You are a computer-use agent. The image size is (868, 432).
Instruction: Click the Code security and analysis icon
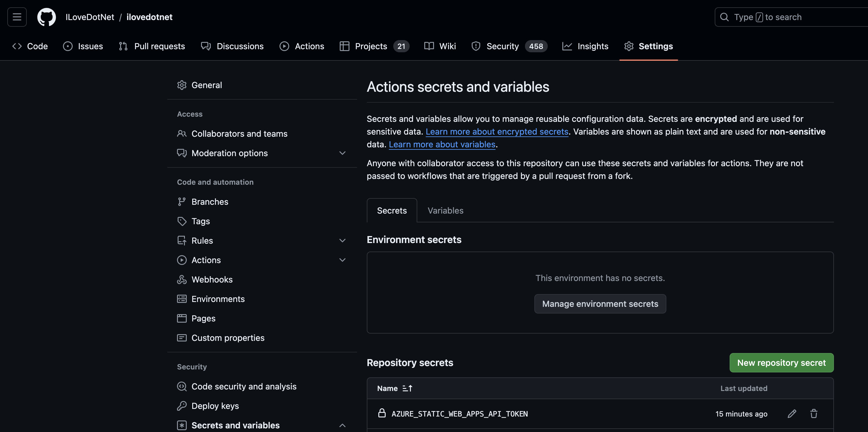182,386
